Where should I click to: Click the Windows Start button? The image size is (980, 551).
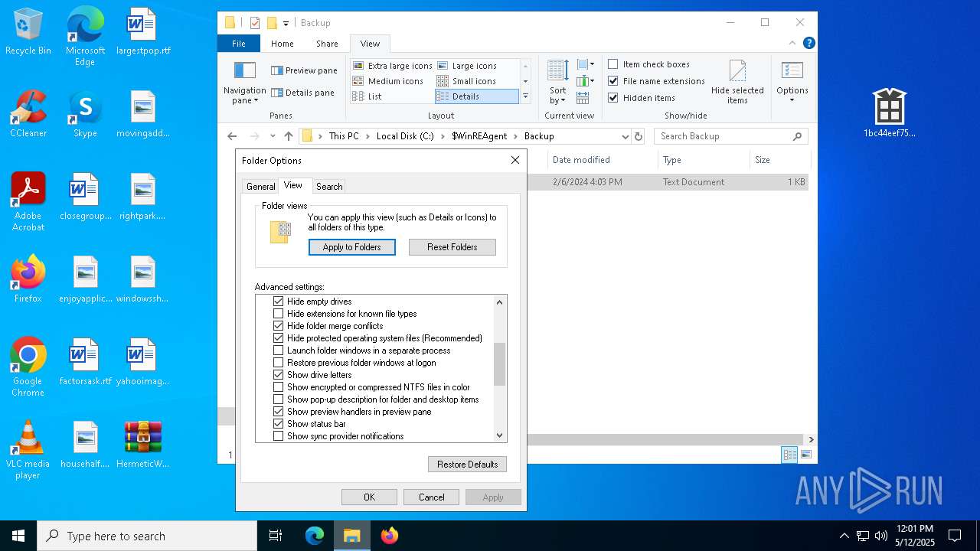[18, 536]
